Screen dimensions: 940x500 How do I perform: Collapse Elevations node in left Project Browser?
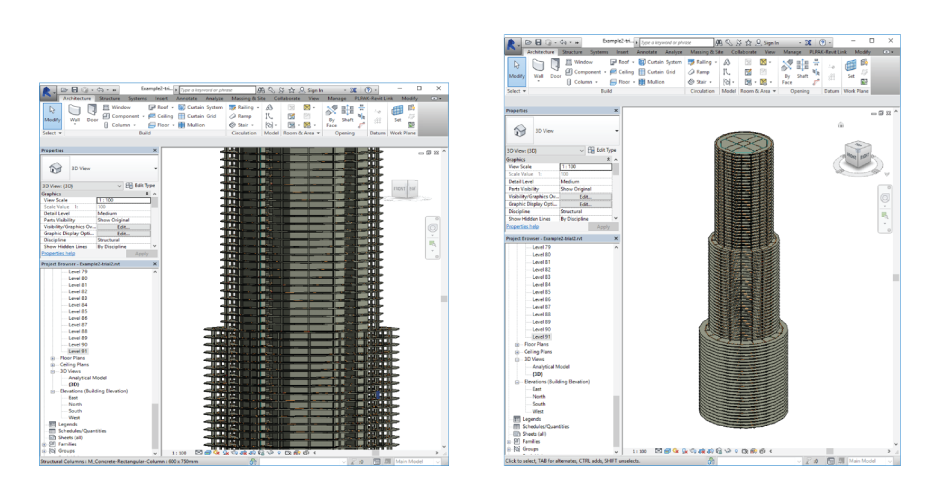[53, 391]
